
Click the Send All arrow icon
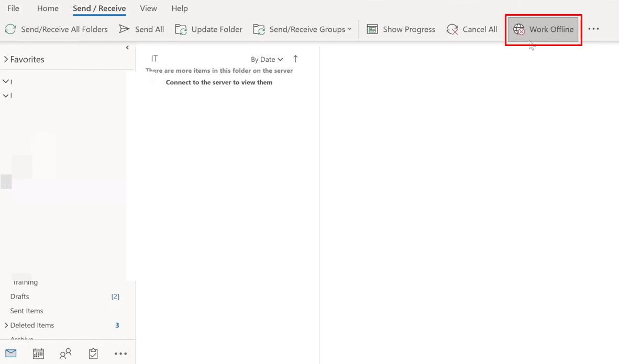coord(124,29)
